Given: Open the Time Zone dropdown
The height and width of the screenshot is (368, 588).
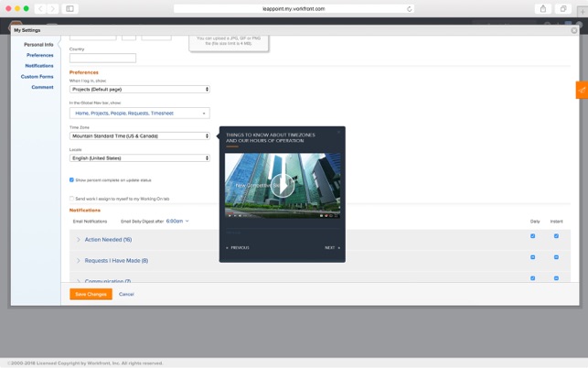Looking at the screenshot, I should 140,135.
